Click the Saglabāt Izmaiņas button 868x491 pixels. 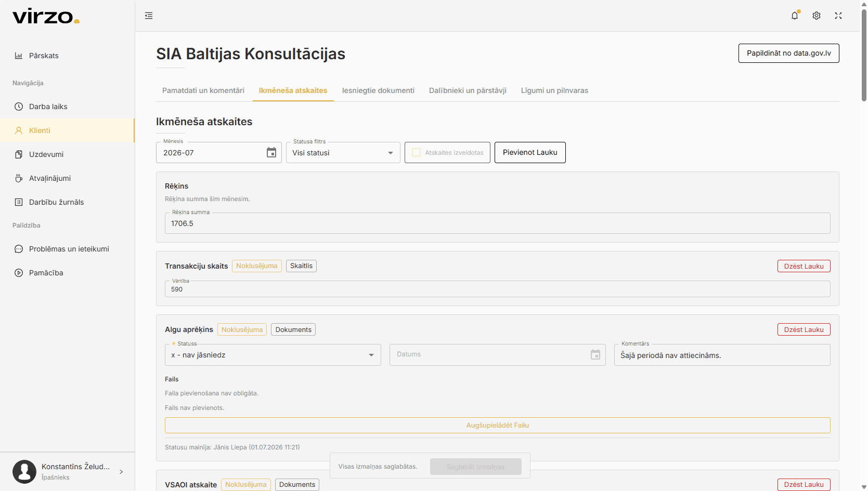(x=475, y=467)
